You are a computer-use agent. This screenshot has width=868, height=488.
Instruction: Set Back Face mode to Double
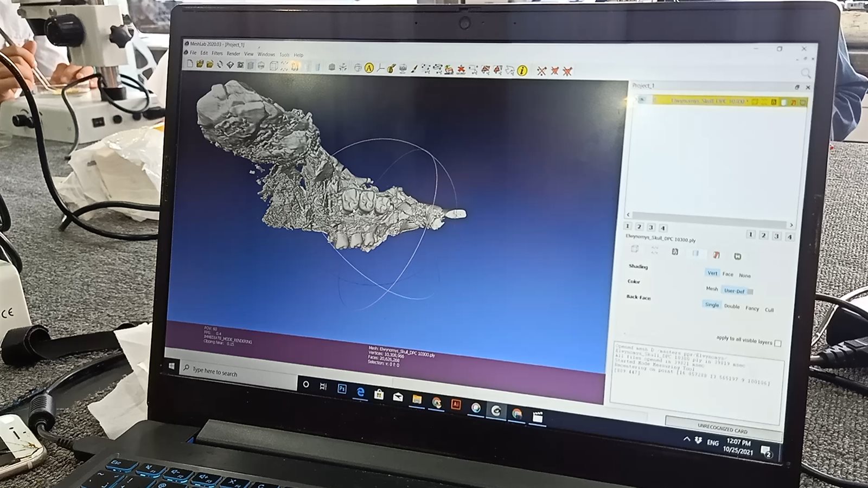[732, 306]
